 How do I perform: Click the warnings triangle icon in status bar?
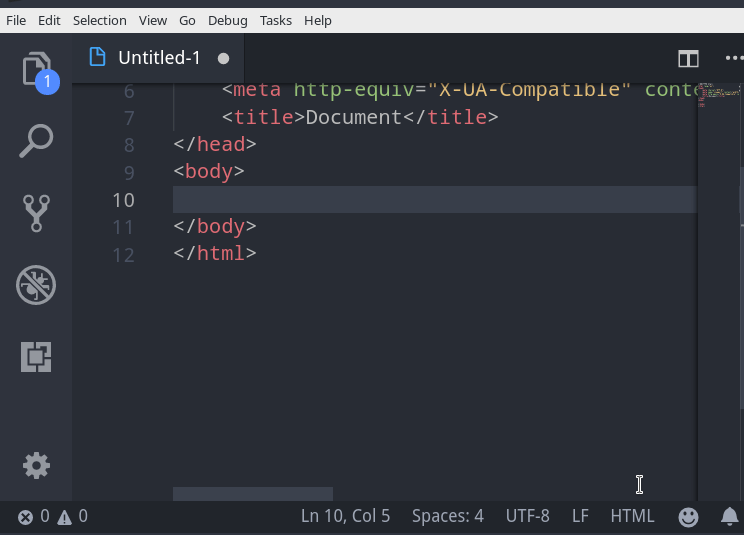[x=65, y=517]
